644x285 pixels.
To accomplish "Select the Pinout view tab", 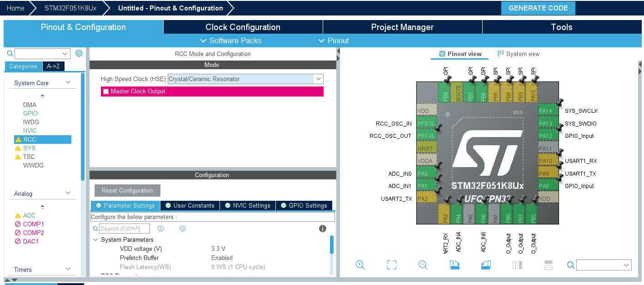I will pos(460,54).
